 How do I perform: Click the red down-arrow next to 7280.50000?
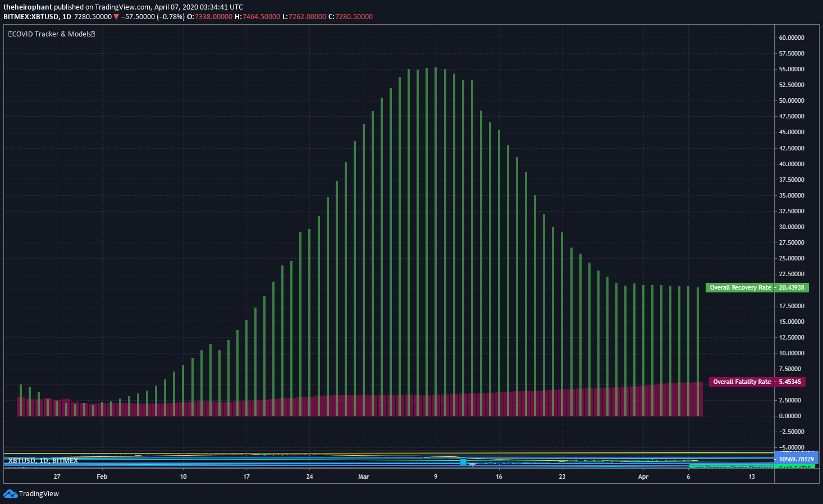116,17
